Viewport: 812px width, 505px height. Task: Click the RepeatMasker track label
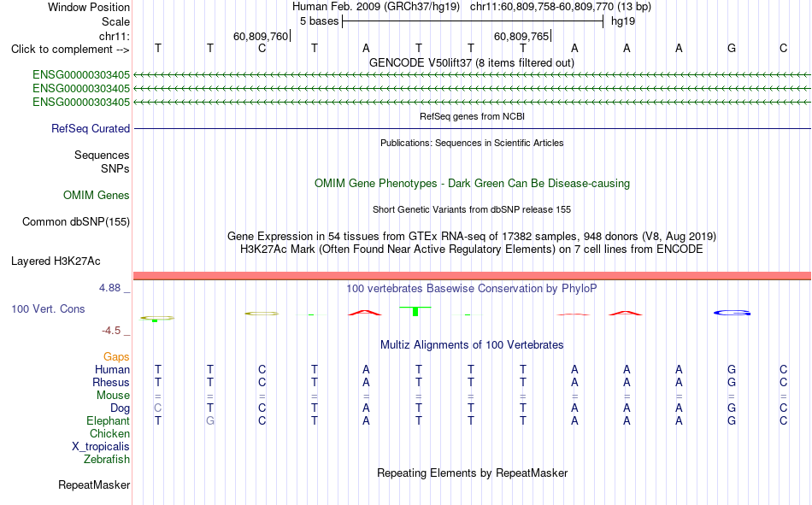click(94, 484)
